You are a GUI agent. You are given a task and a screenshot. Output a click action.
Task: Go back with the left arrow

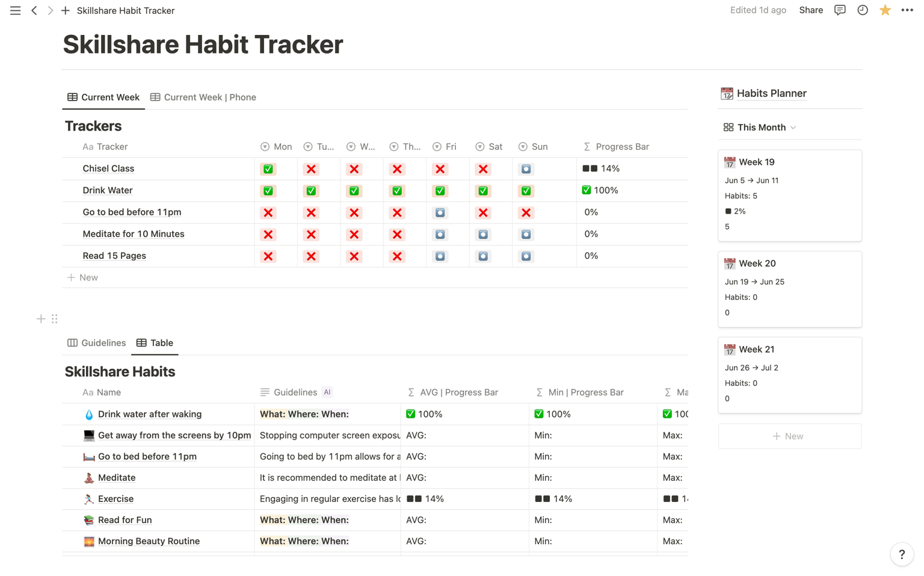34,10
